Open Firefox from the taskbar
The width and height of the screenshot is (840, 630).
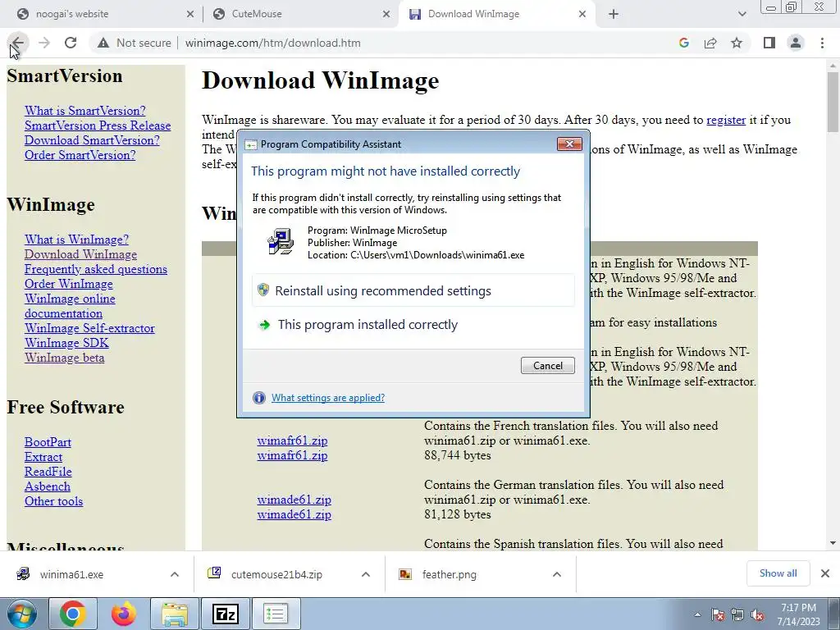pos(124,614)
